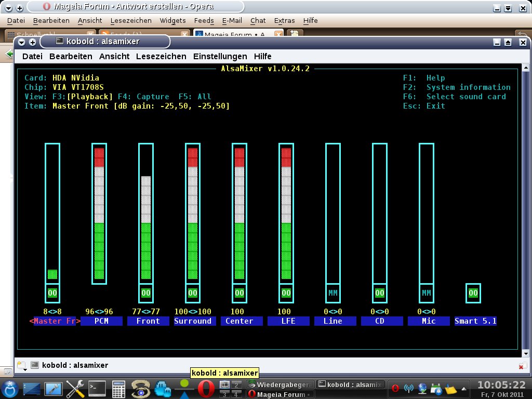532x399 pixels.
Task: Toggle the Smart 5.1 switch box
Action: (x=473, y=293)
